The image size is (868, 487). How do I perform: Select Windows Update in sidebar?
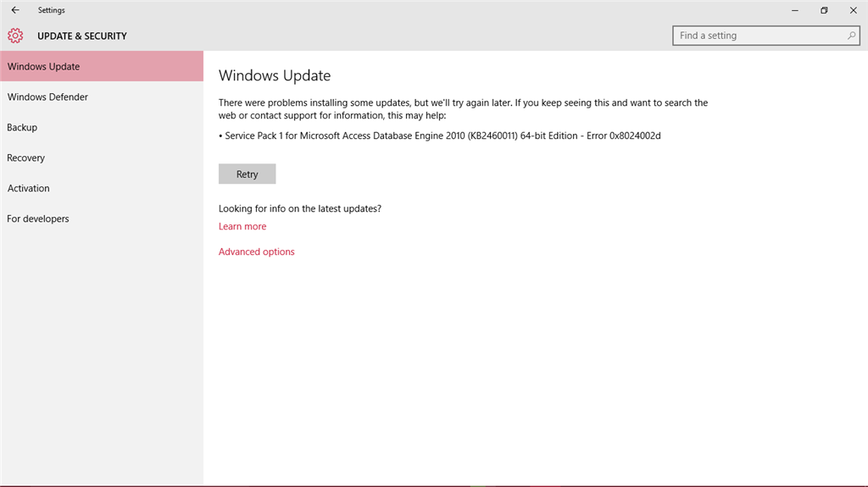[102, 66]
